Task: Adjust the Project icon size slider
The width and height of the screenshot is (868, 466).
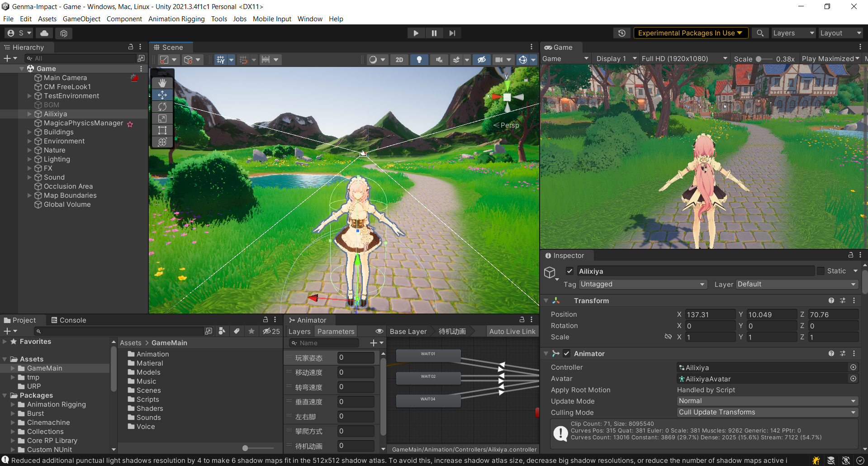Action: (x=258, y=448)
